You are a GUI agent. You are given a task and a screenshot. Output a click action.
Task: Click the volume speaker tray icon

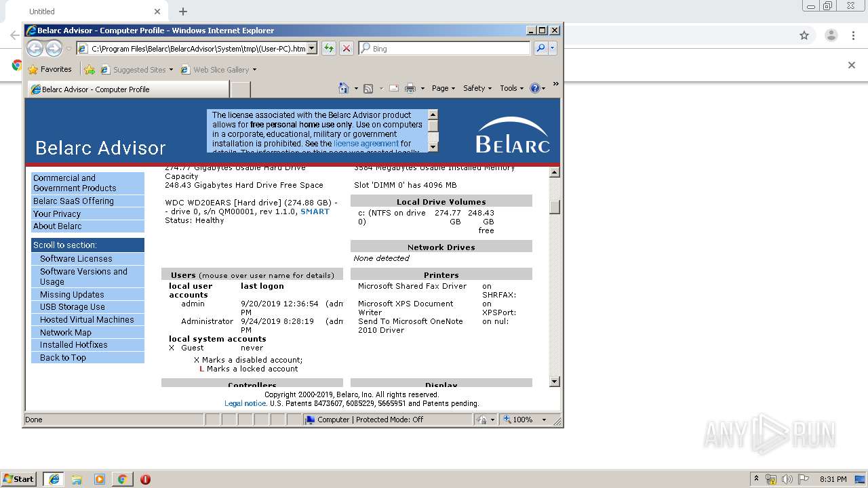click(787, 479)
